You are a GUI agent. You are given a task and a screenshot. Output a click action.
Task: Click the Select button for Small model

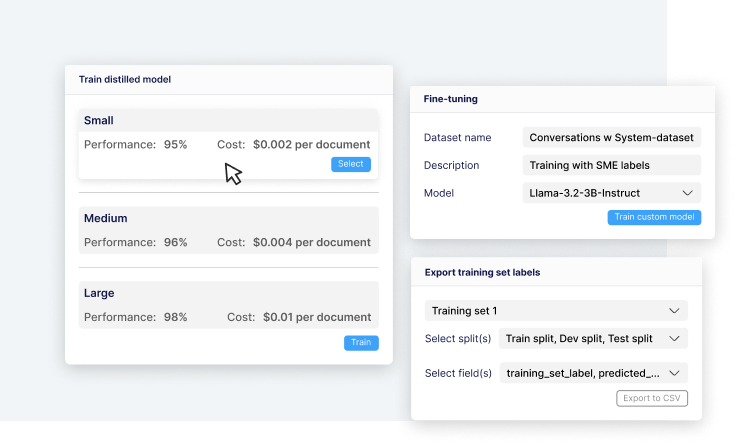coord(351,164)
